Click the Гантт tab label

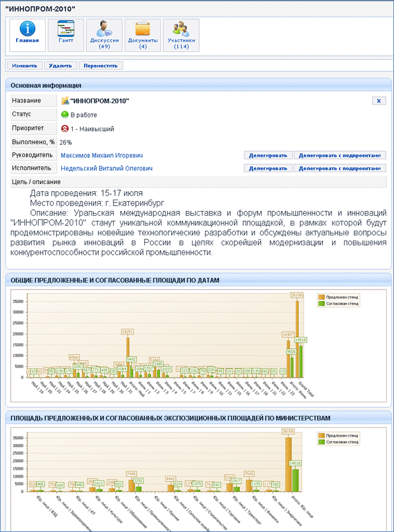66,41
